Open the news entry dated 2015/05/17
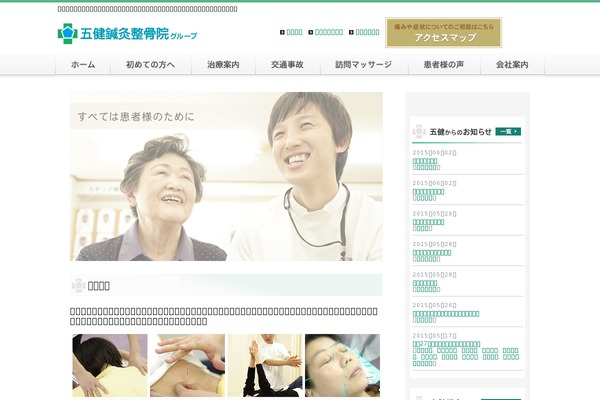Image resolution: width=600 pixels, height=400 pixels. coord(446,344)
